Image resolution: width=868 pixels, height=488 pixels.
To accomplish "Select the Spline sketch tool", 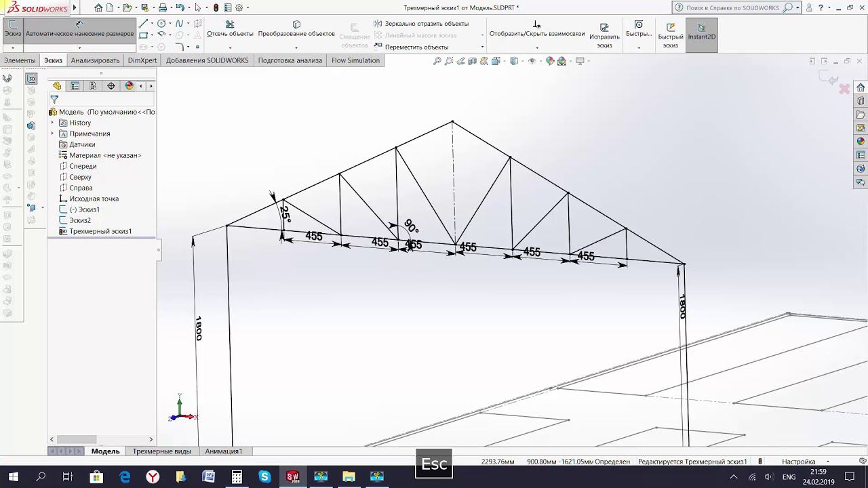I will point(180,24).
